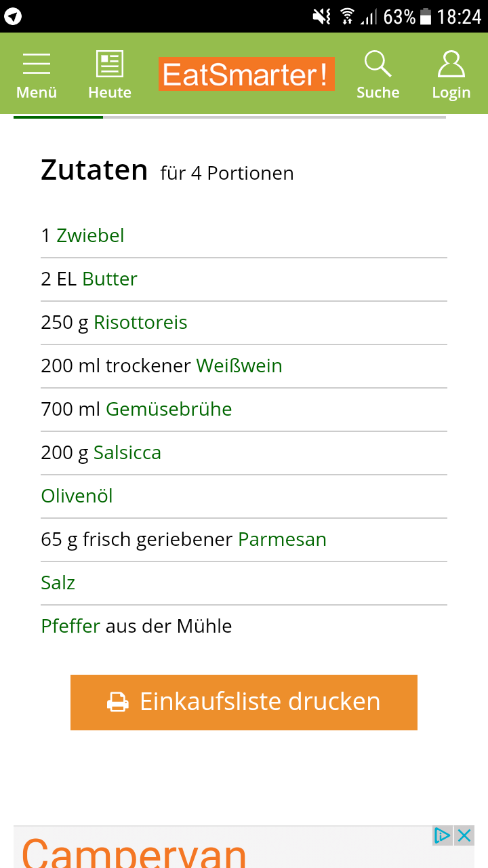Open the Butter ingredient link
The image size is (488, 868).
tap(110, 279)
